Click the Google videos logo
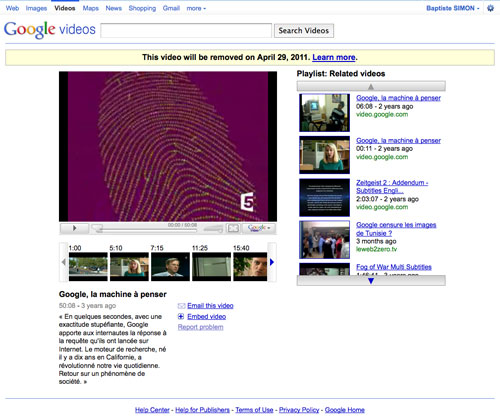This screenshot has width=500, height=420. (x=50, y=29)
